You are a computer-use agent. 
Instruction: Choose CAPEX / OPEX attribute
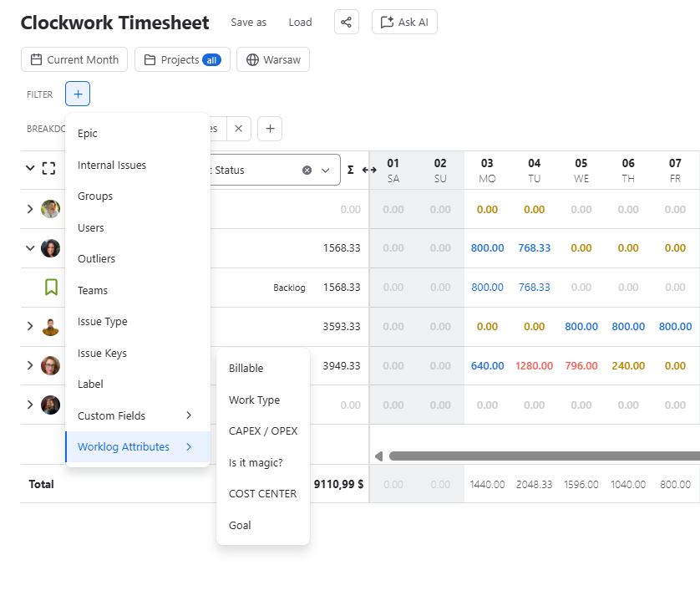(x=263, y=431)
